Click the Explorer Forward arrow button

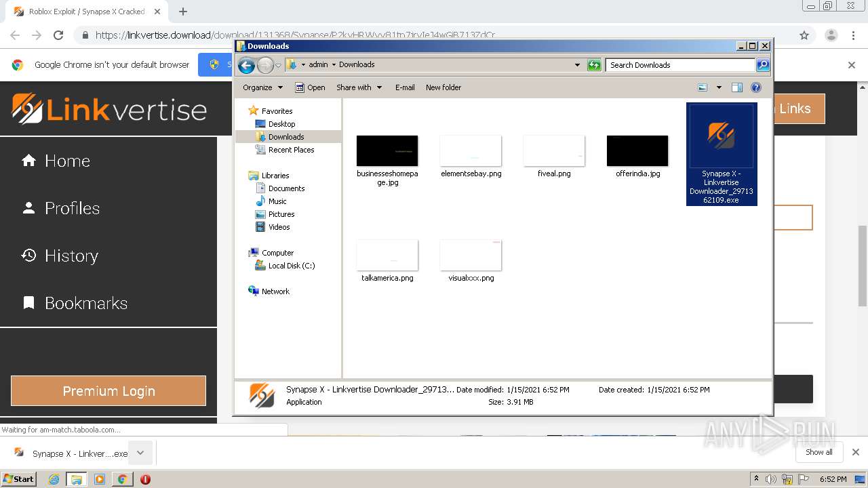click(x=265, y=65)
